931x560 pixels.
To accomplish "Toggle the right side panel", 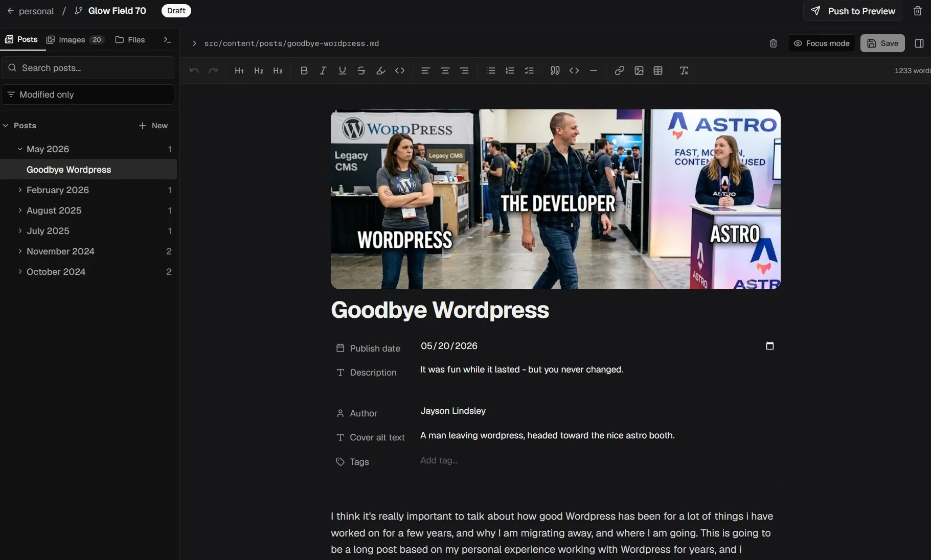I will pos(919,43).
